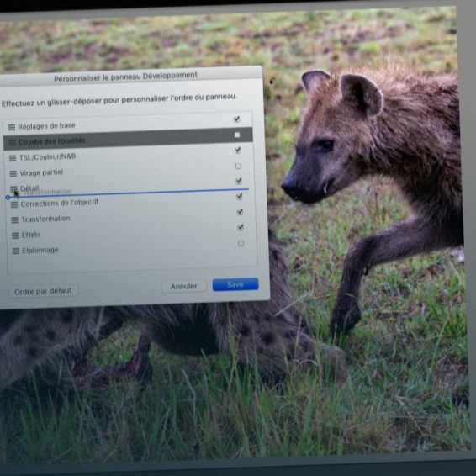Reset using Ordre par défaut button

pyautogui.click(x=43, y=291)
